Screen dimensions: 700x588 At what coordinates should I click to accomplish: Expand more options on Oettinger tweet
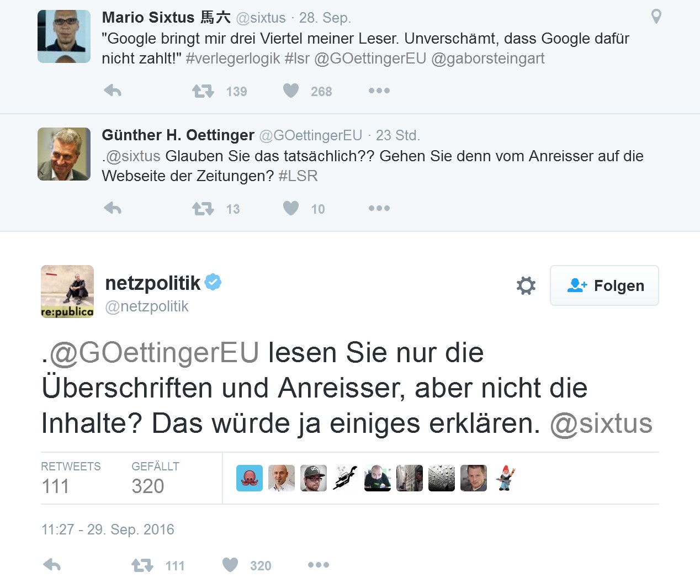coord(379,208)
